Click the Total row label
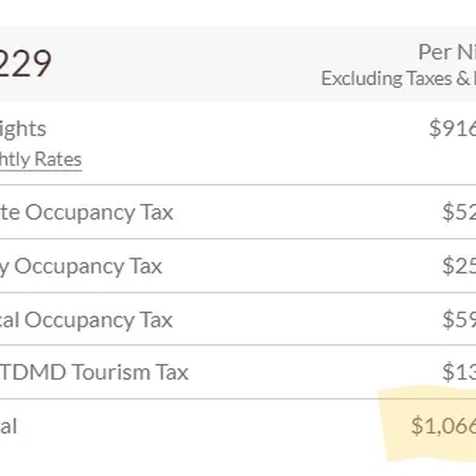 (8, 426)
